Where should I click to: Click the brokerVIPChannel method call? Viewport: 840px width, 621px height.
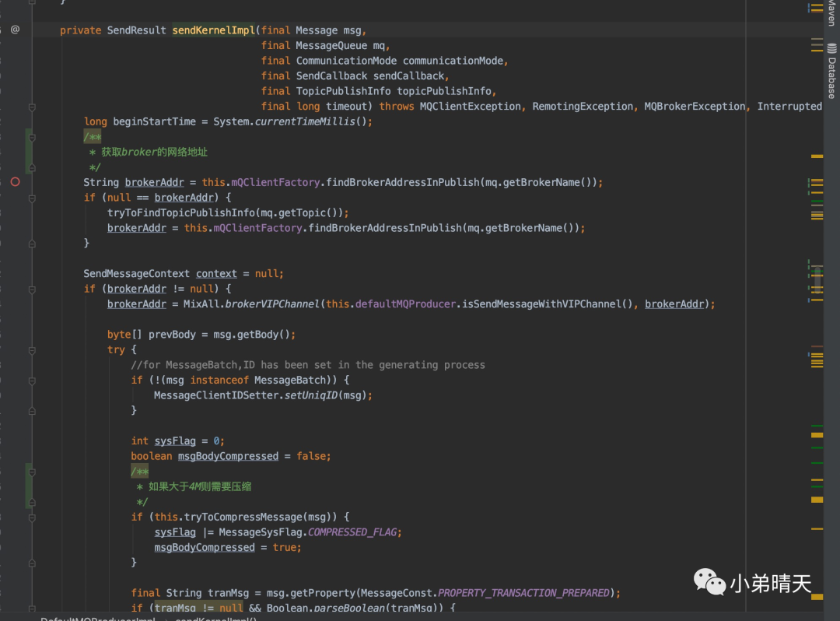[x=272, y=304]
